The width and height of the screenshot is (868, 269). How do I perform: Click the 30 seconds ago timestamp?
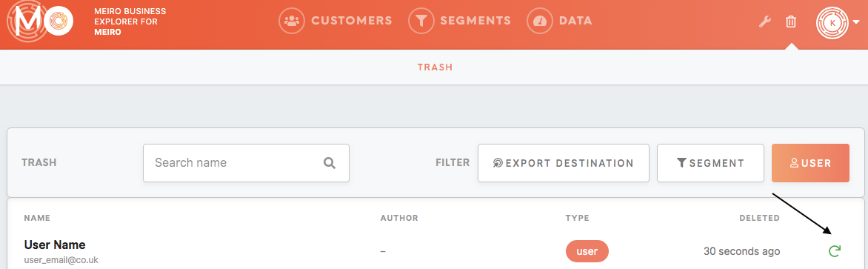742,251
